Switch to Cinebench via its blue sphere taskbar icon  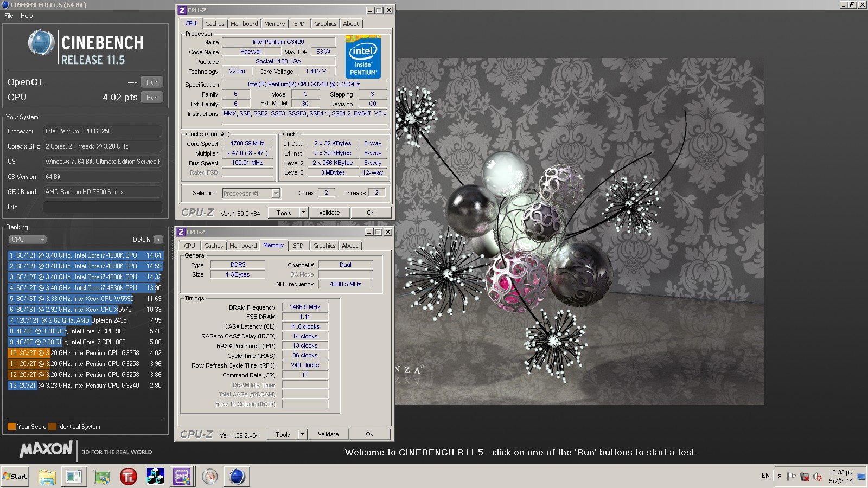(x=237, y=477)
